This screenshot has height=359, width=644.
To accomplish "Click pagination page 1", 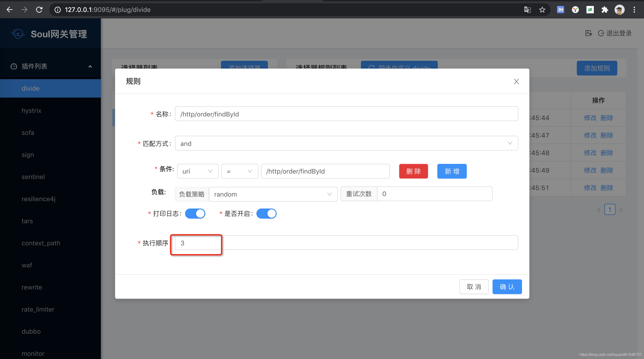I will [610, 209].
